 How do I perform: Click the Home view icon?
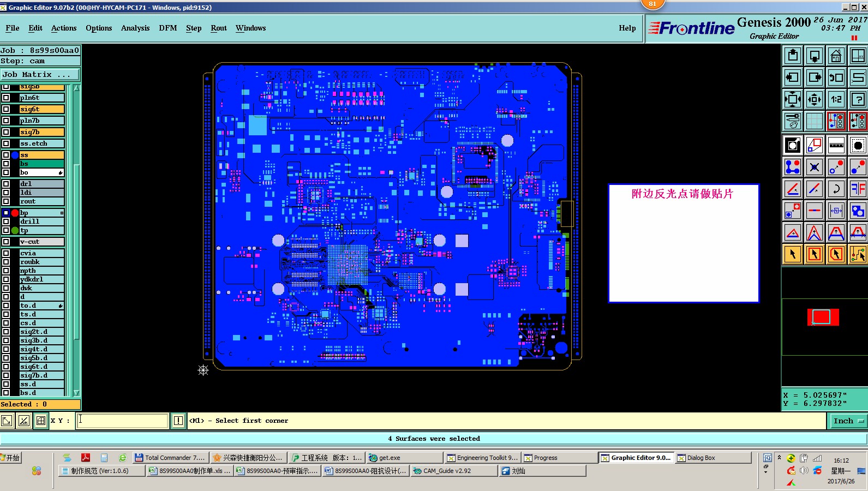click(x=836, y=56)
